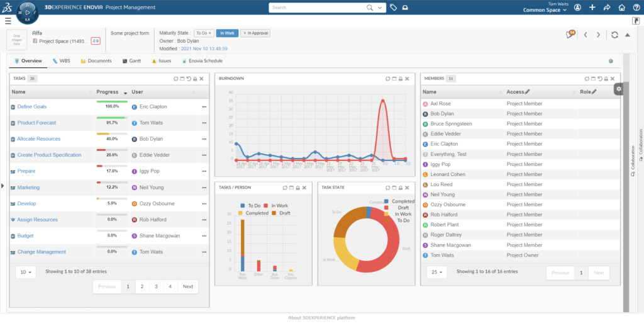Open the Define Goals task link
This screenshot has width=644, height=324.
[x=32, y=107]
